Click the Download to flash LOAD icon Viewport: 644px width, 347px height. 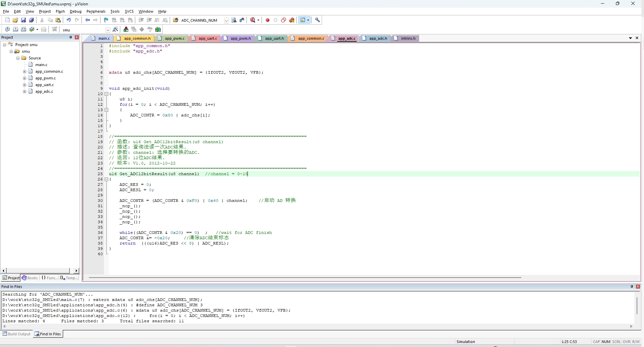[x=54, y=29]
